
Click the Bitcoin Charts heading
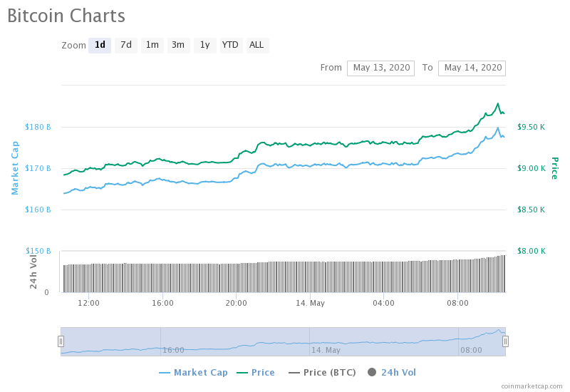66,16
